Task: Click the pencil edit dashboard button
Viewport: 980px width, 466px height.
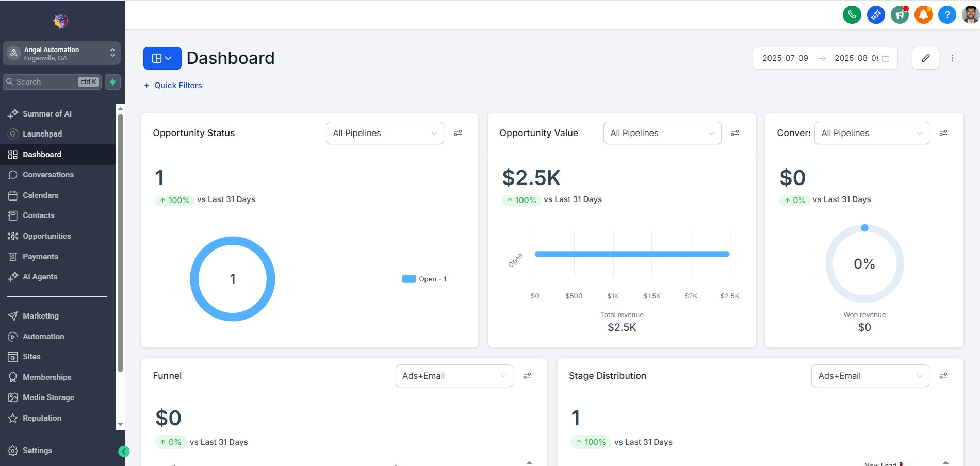Action: coord(925,58)
